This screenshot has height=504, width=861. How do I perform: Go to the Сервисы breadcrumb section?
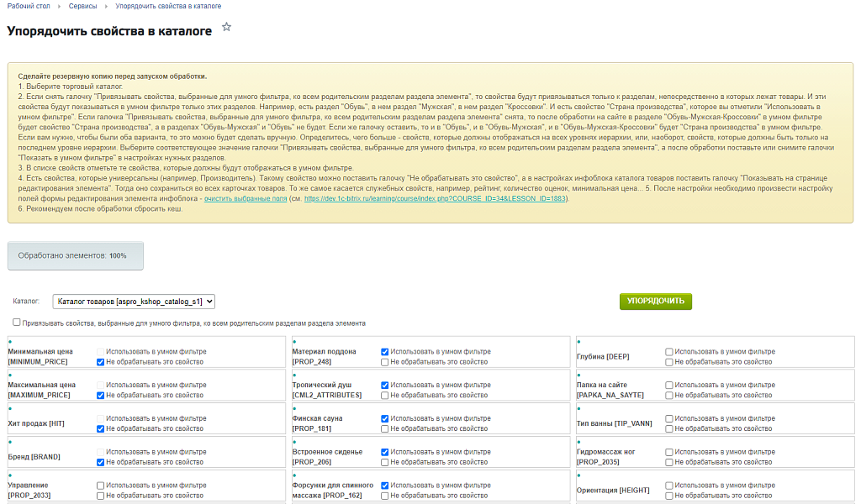pyautogui.click(x=82, y=6)
